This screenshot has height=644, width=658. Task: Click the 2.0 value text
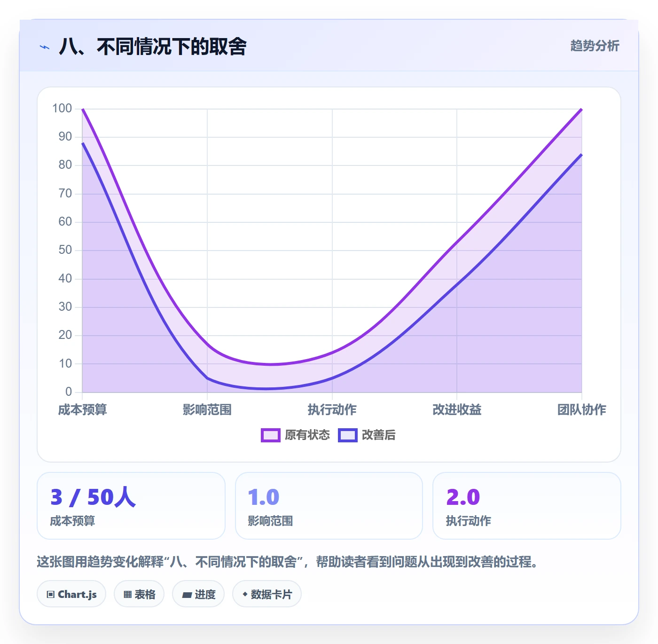tap(463, 497)
